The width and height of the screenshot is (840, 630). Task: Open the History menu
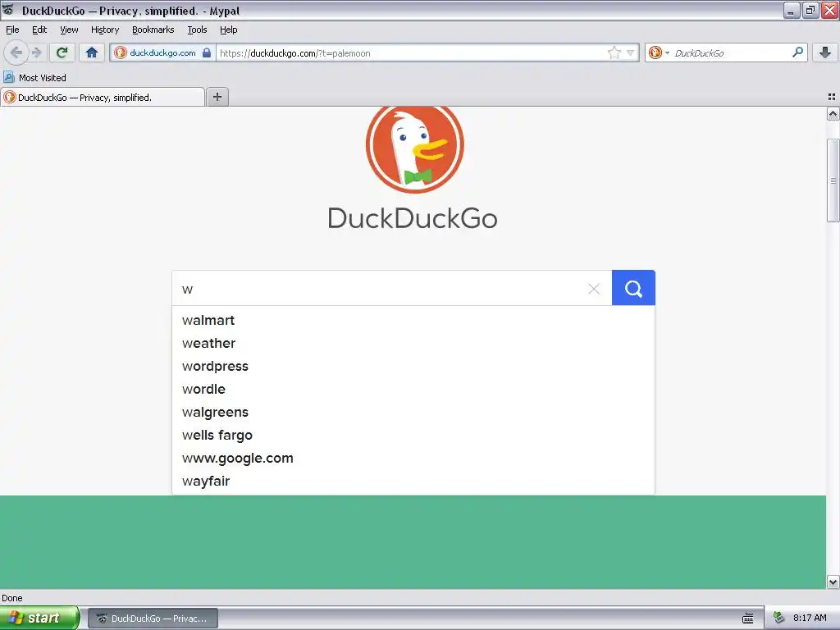click(105, 30)
